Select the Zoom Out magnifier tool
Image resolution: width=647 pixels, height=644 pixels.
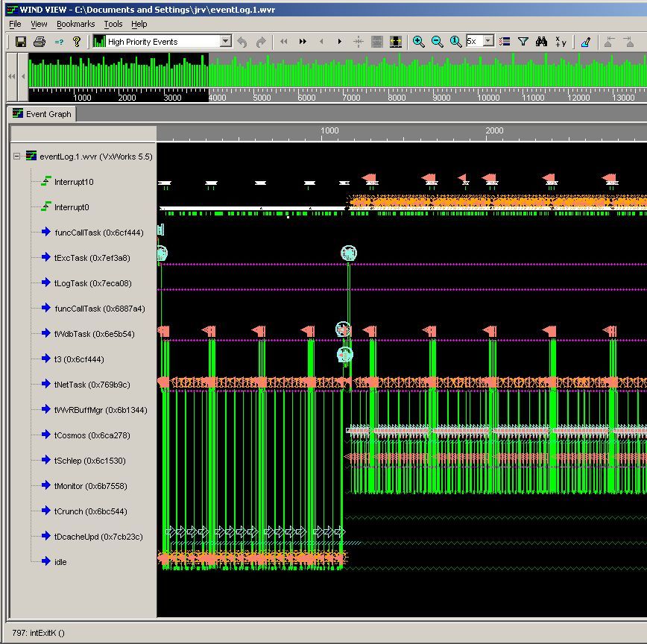[x=437, y=42]
